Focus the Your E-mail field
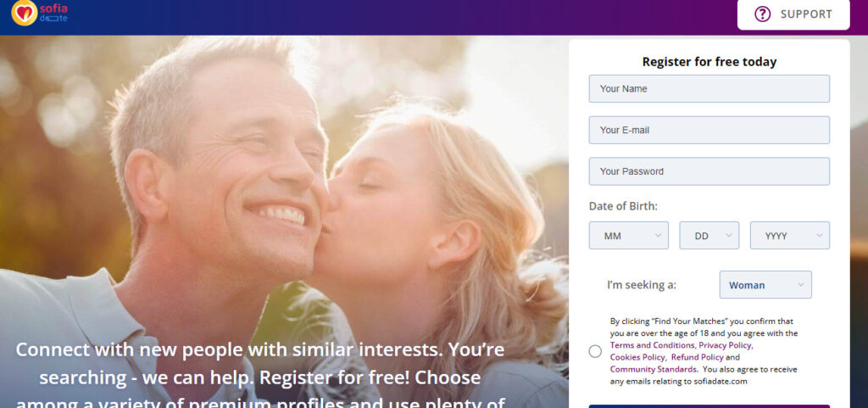Screen dimensions: 868x408 [709, 130]
